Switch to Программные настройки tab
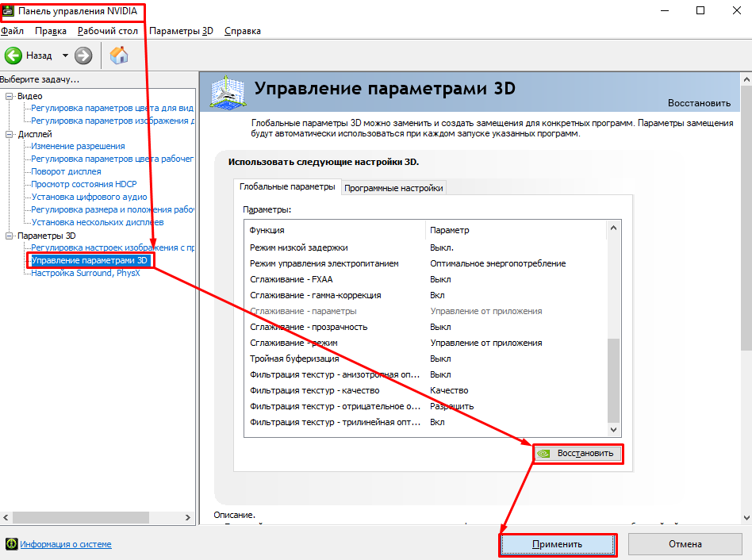 393,188
